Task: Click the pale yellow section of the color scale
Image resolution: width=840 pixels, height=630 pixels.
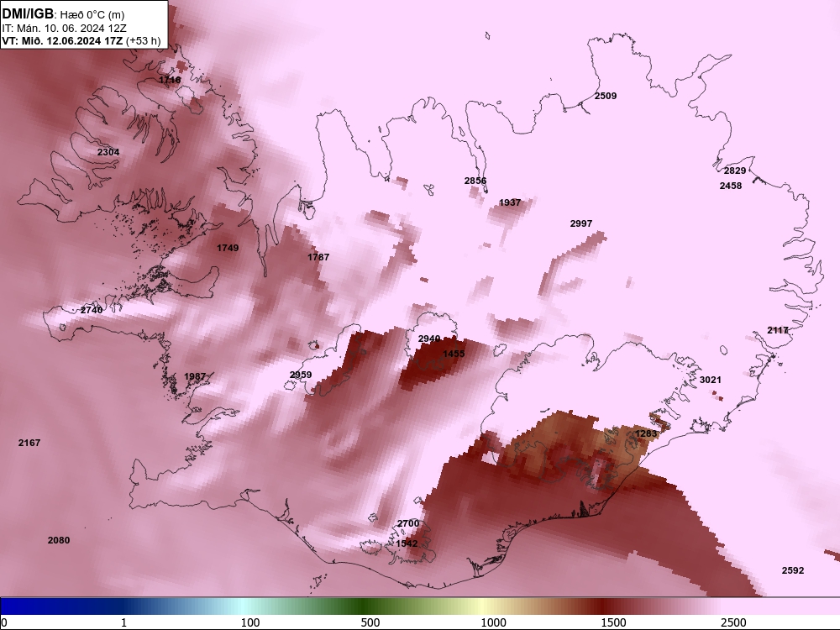Action: tap(480, 606)
